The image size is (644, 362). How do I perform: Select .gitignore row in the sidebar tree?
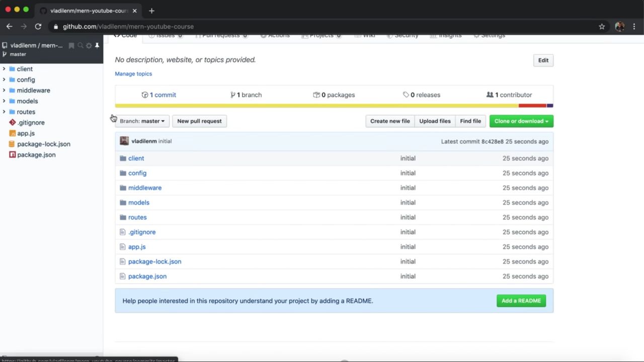[51, 122]
